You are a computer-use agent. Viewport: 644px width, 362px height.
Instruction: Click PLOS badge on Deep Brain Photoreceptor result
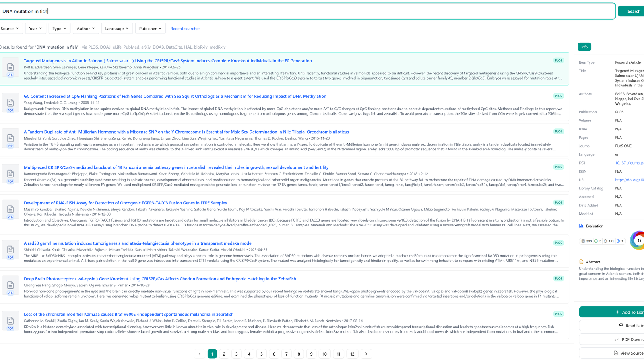pyautogui.click(x=559, y=278)
